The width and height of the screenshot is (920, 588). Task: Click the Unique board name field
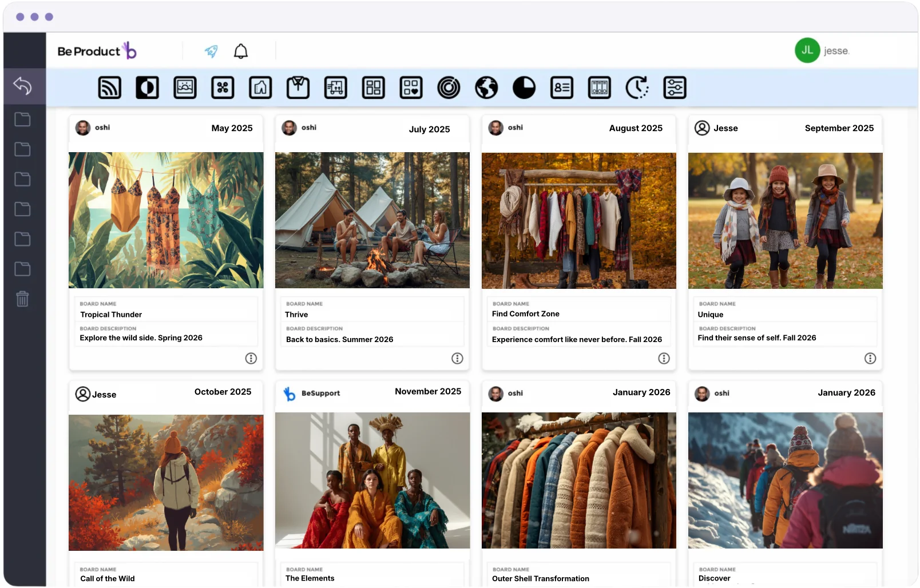pyautogui.click(x=786, y=310)
